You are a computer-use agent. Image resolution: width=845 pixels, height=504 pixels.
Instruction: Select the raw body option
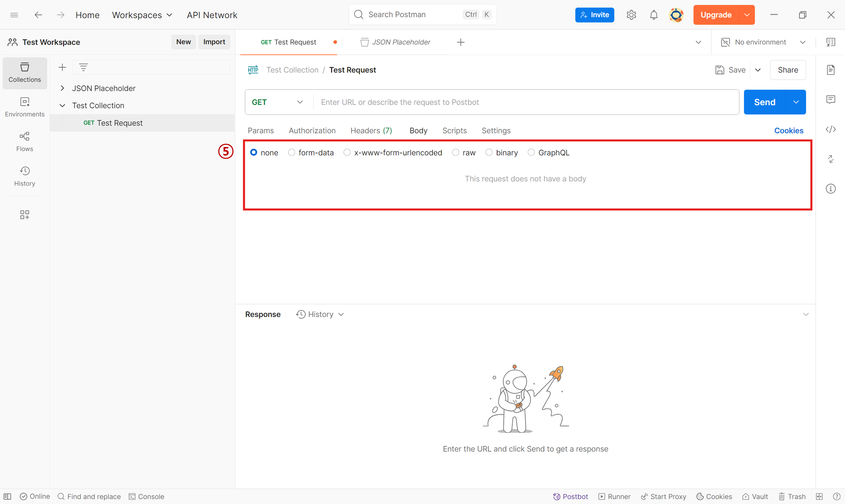pos(456,153)
